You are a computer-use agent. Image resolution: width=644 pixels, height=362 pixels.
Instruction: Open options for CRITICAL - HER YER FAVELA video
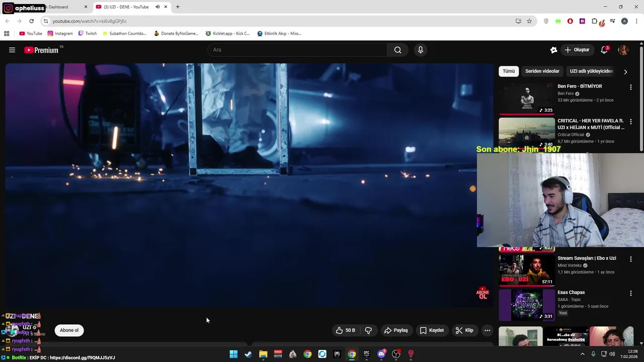coord(630,122)
